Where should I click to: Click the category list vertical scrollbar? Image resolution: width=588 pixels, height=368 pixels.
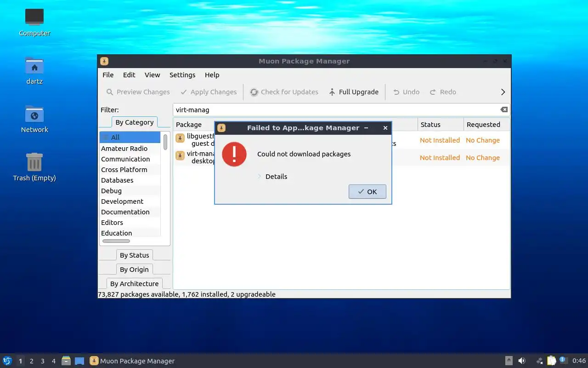[x=165, y=142]
